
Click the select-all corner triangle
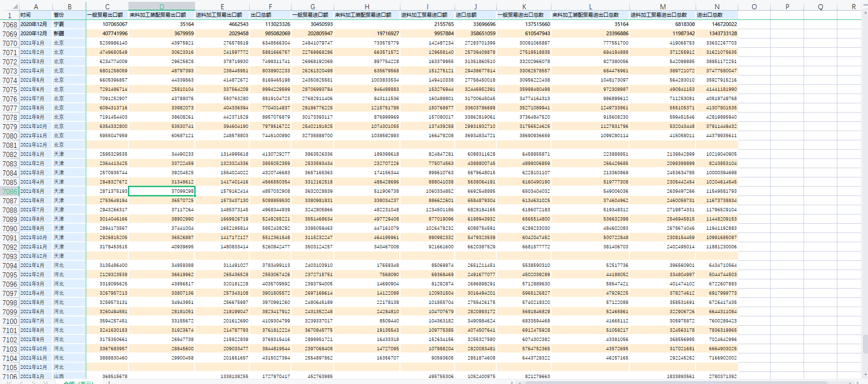[15, 6]
